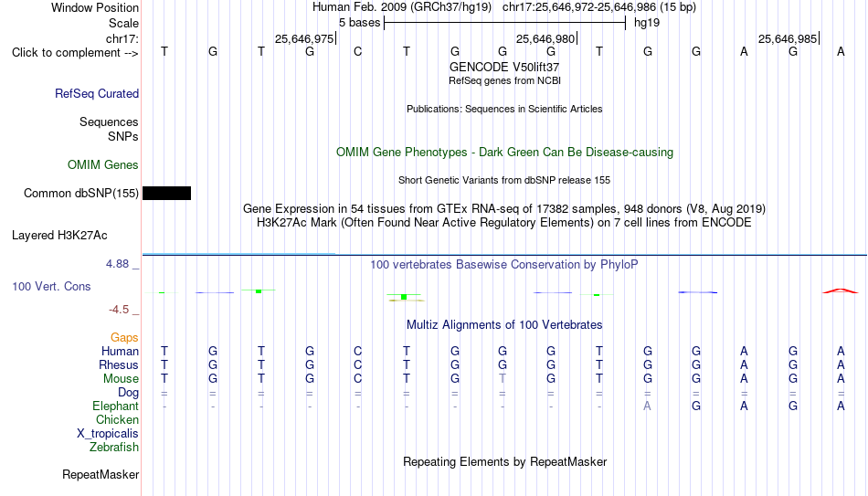Click the black Common dbSNP(155) variant block

(166, 194)
